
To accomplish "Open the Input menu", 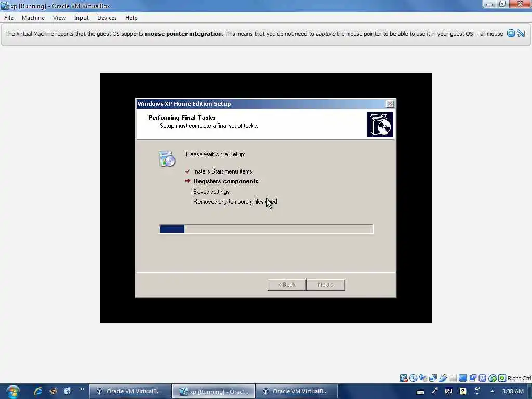I will pos(82,18).
